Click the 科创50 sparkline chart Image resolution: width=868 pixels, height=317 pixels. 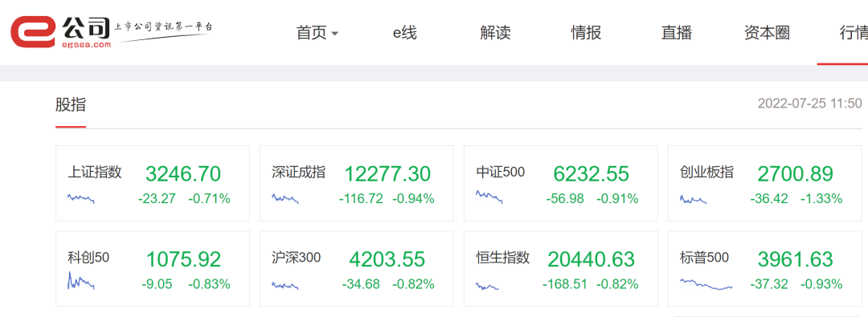click(x=81, y=281)
